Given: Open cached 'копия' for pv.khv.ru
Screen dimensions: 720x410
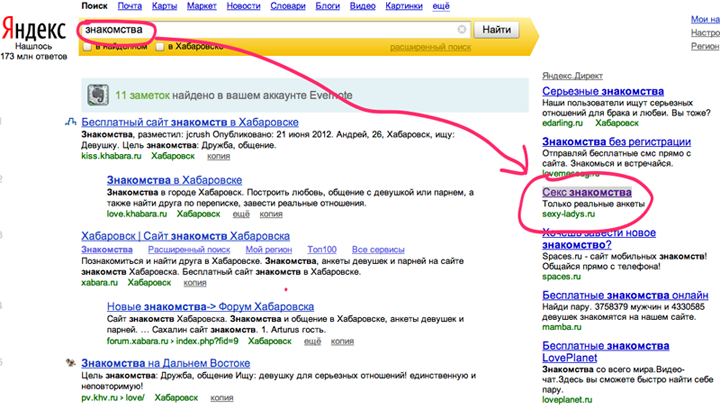Looking at the screenshot, I should coord(222,398).
